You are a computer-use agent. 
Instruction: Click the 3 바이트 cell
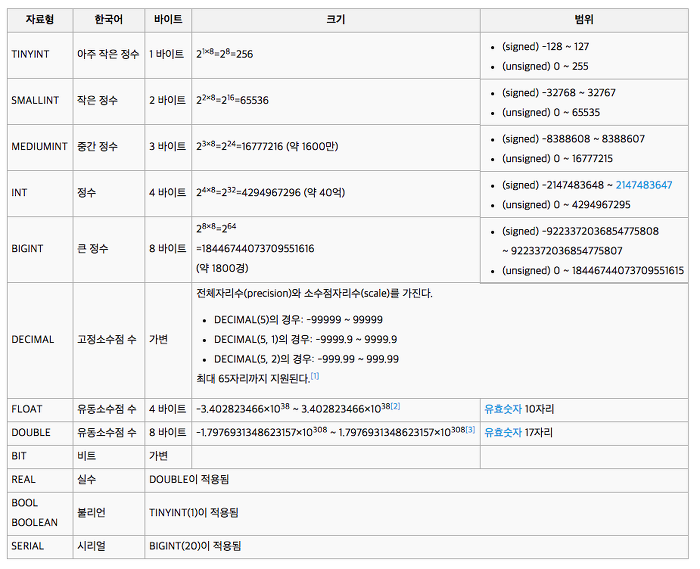pyautogui.click(x=168, y=147)
